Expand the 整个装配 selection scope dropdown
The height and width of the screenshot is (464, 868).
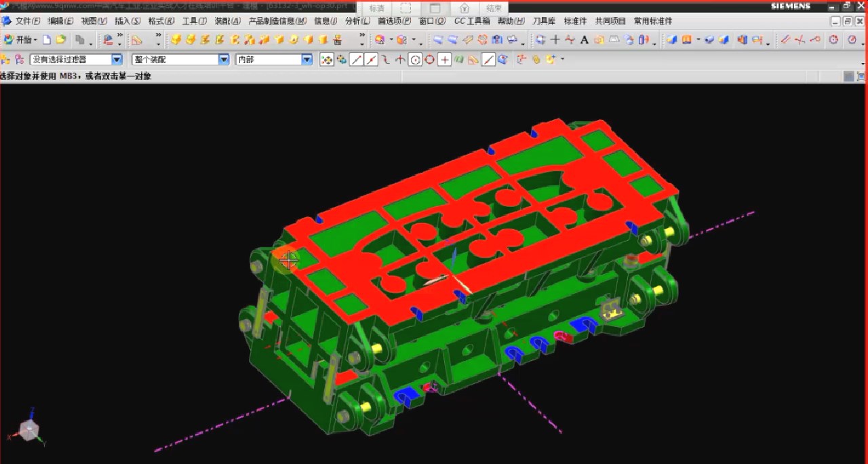pyautogui.click(x=224, y=60)
